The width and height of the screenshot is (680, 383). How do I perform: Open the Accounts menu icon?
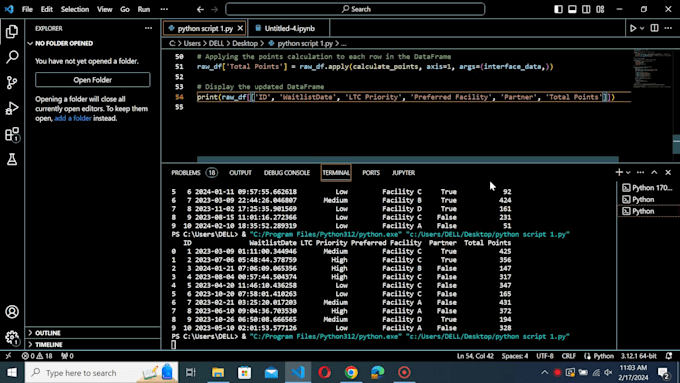[12, 312]
